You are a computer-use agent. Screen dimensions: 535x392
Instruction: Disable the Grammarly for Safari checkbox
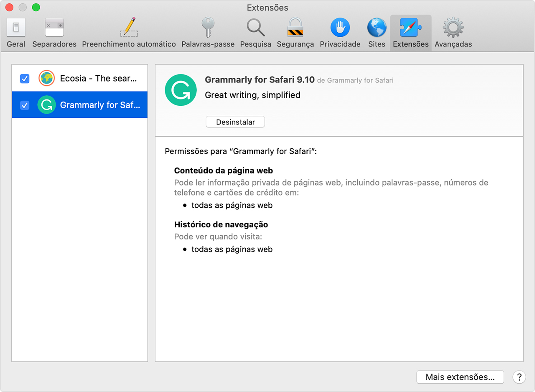click(25, 105)
